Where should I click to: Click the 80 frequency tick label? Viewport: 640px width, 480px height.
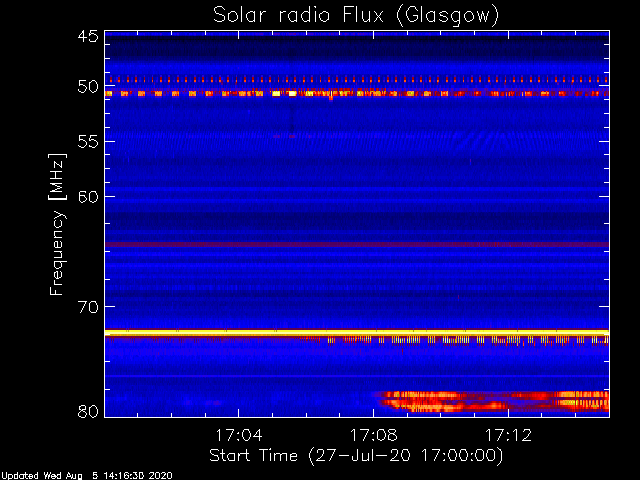88,411
